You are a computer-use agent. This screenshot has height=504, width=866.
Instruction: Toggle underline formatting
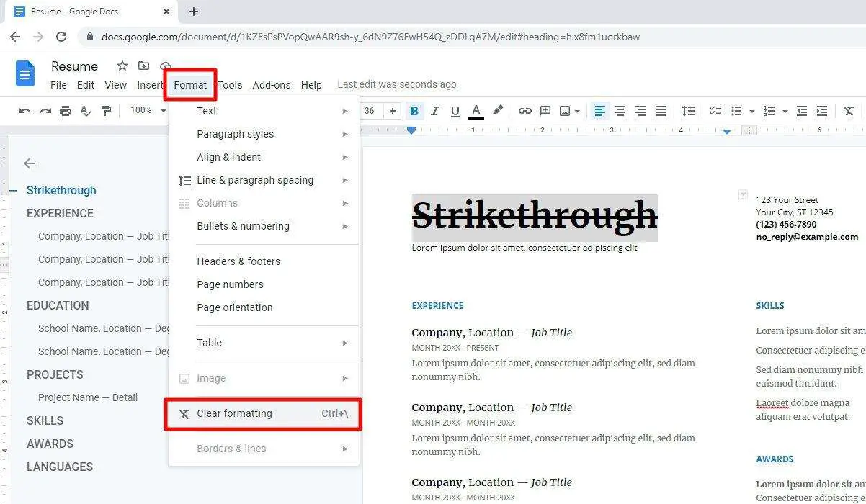[455, 111]
